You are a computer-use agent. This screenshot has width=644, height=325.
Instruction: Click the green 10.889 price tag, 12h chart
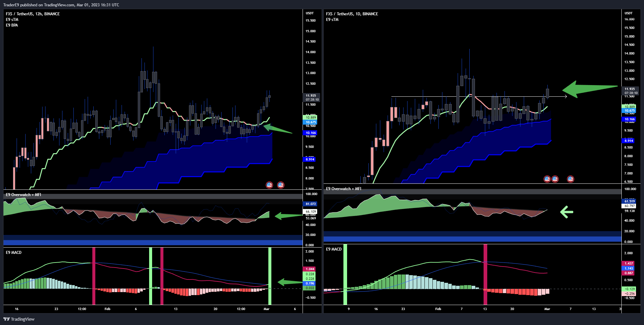pos(310,117)
